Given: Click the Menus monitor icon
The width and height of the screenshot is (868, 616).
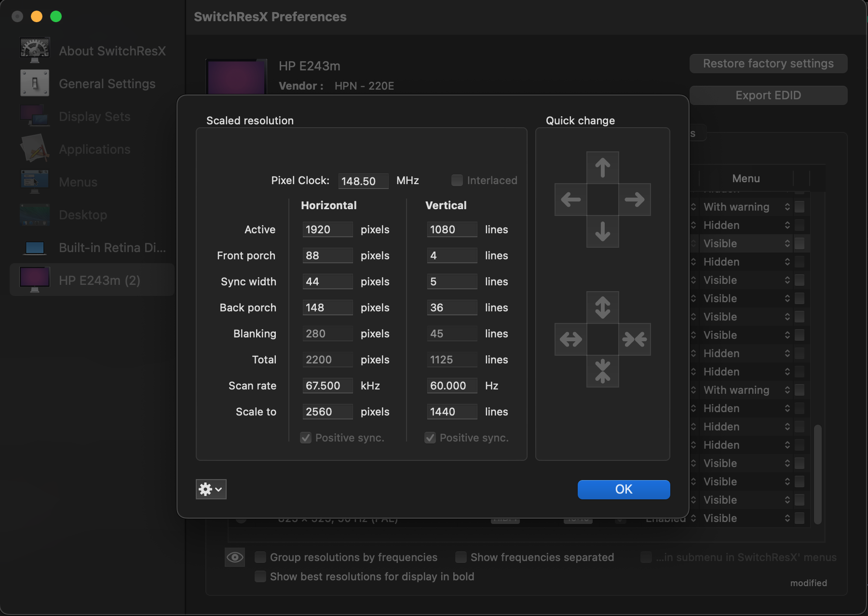Looking at the screenshot, I should tap(35, 182).
